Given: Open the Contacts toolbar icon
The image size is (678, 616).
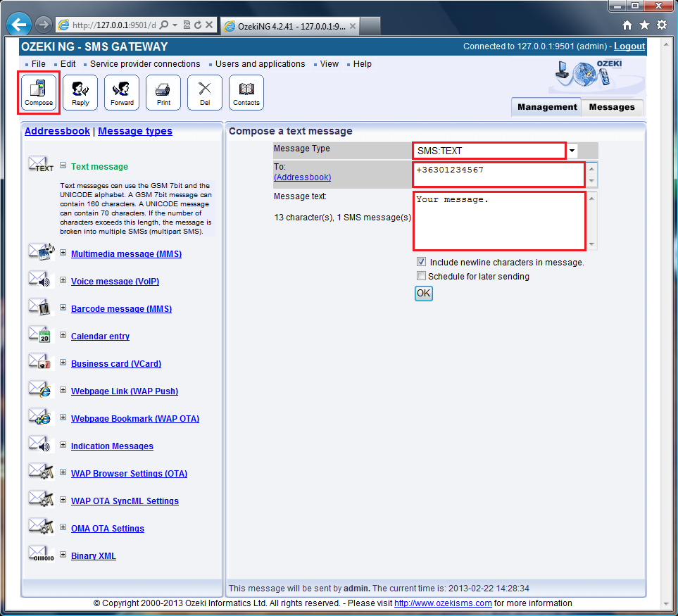Looking at the screenshot, I should [x=246, y=92].
